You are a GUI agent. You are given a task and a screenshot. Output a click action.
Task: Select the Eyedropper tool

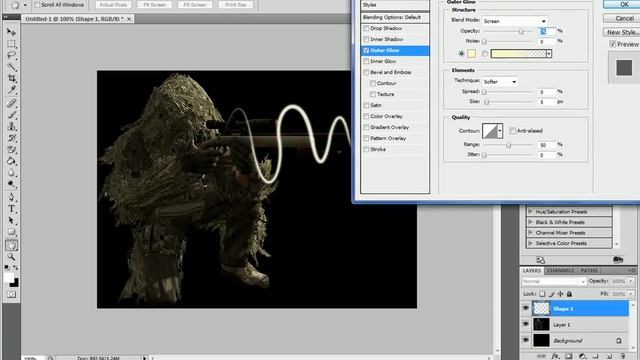11,89
